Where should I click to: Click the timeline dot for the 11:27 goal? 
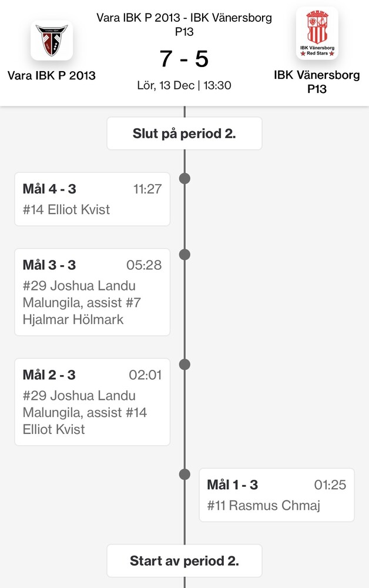pos(184,178)
